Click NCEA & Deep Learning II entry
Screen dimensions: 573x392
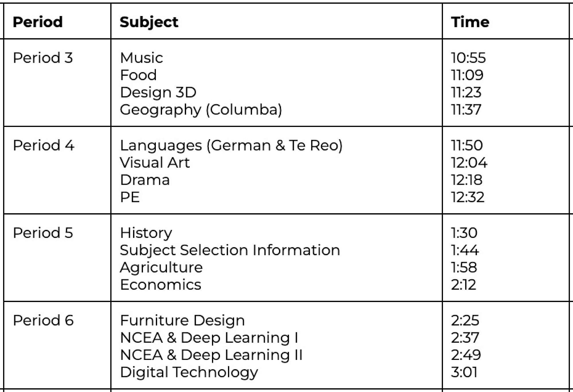(x=211, y=355)
